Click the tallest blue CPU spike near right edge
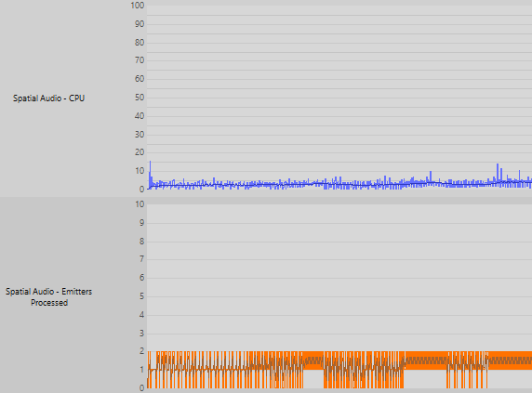The height and width of the screenshot is (393, 532). point(498,174)
